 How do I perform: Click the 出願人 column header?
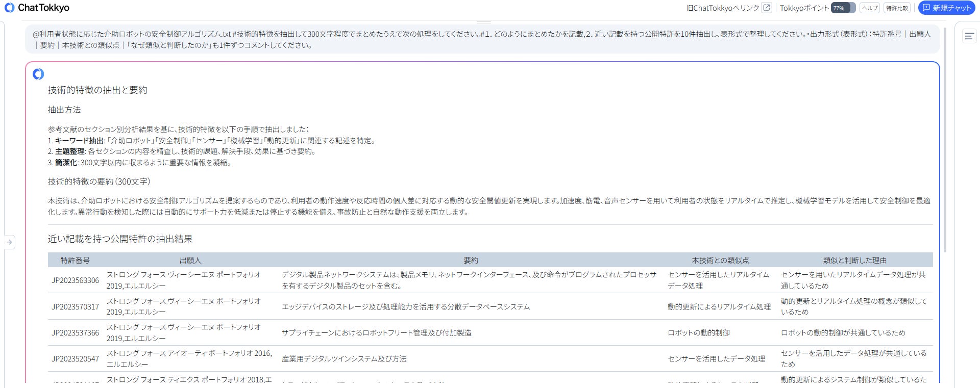point(190,260)
